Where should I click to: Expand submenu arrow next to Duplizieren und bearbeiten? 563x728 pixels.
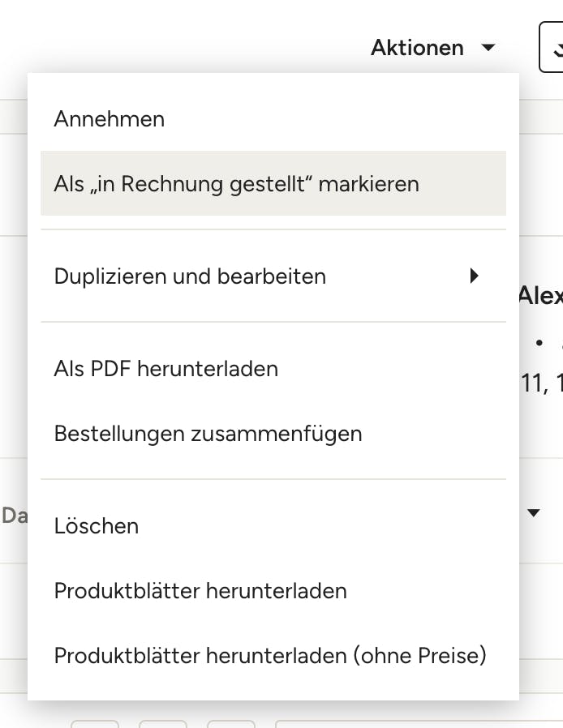474,276
